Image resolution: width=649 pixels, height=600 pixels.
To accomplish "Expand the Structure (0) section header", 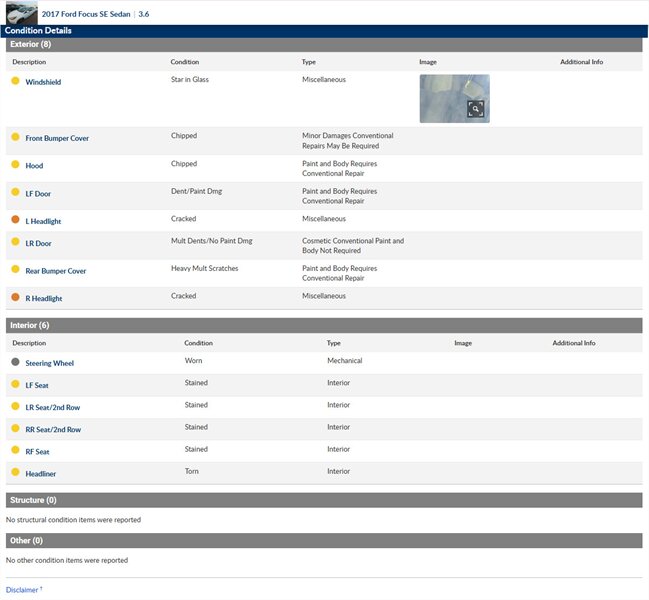I will click(x=33, y=500).
